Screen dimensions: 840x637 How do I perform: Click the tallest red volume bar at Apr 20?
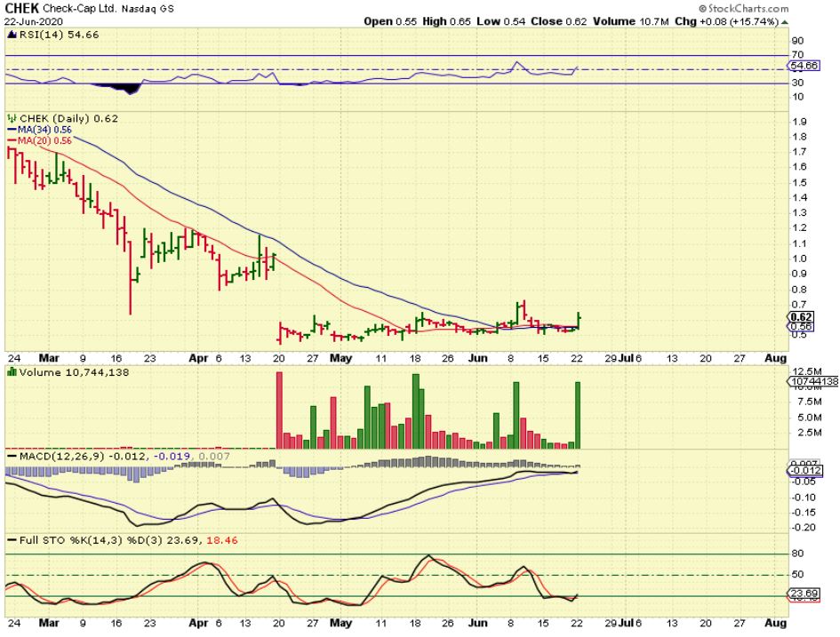coord(279,410)
